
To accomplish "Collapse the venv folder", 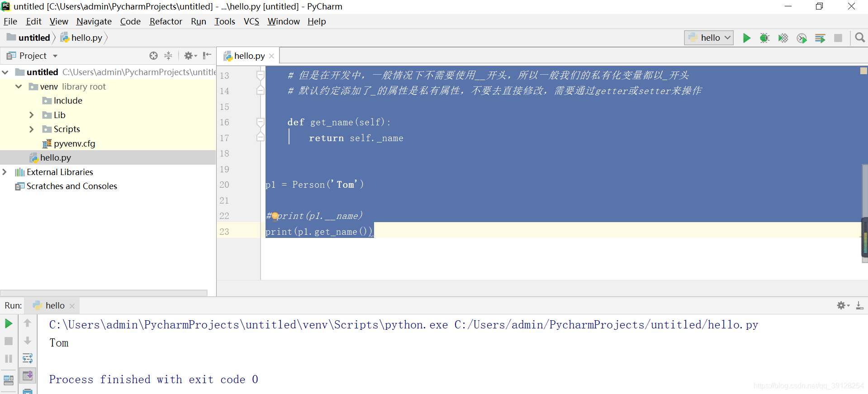I will [x=19, y=86].
